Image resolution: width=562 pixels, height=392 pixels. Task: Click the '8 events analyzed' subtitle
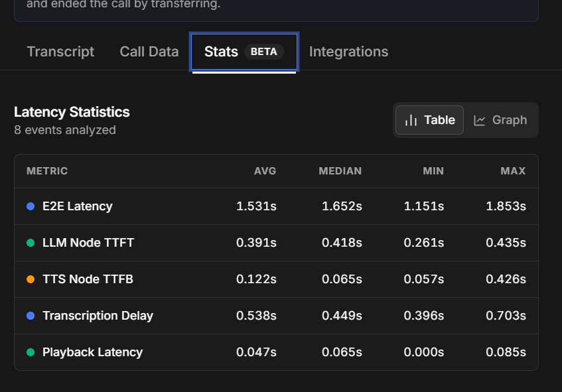coord(65,130)
